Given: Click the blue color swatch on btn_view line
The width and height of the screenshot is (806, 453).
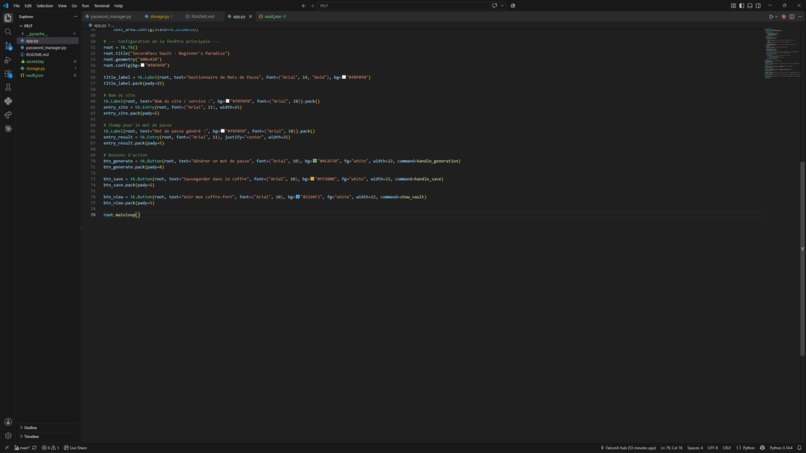Looking at the screenshot, I should pos(298,196).
